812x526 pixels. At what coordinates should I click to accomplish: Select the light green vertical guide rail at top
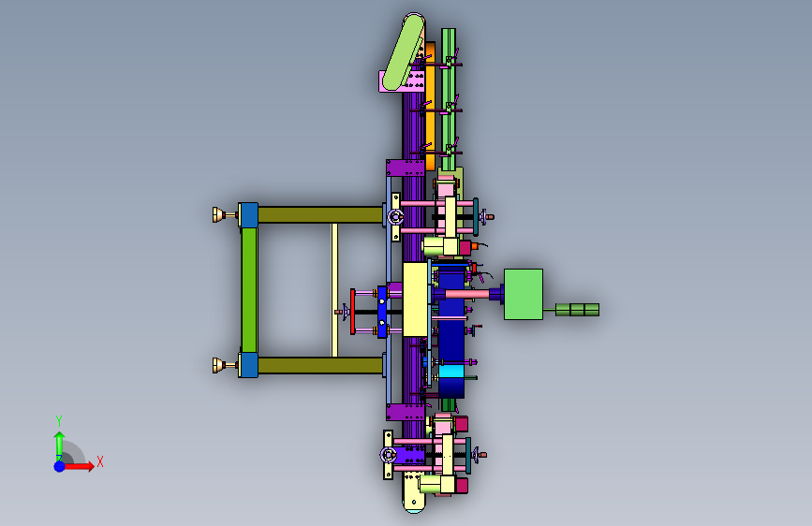(449, 98)
